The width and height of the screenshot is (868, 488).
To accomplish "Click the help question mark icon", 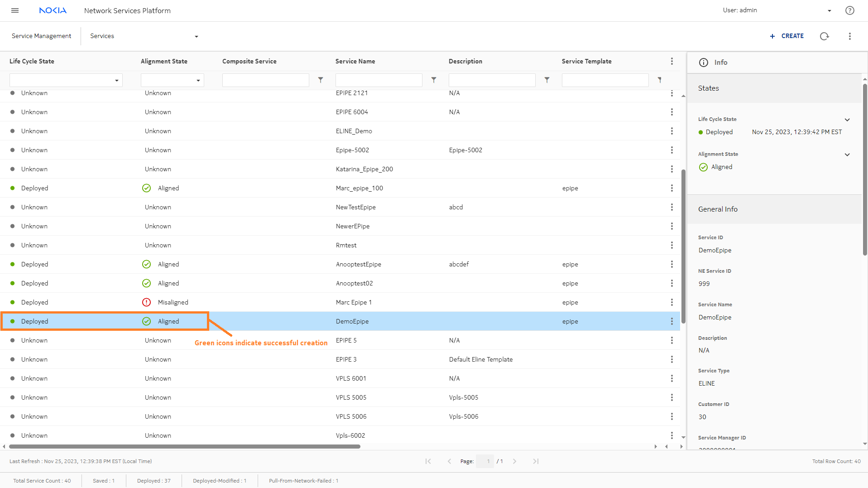I will coord(849,10).
